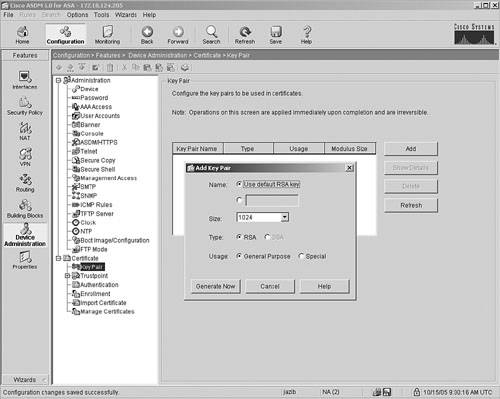
Task: Open the Monitoring toolbar icon
Action: [107, 35]
